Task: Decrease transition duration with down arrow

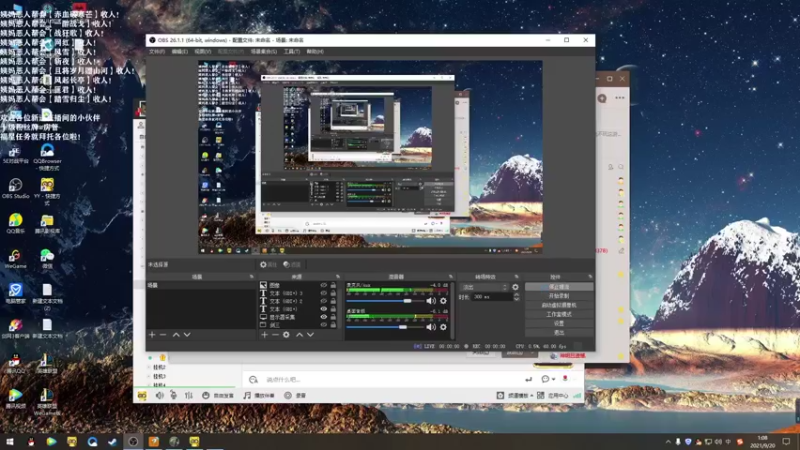Action: [516, 299]
